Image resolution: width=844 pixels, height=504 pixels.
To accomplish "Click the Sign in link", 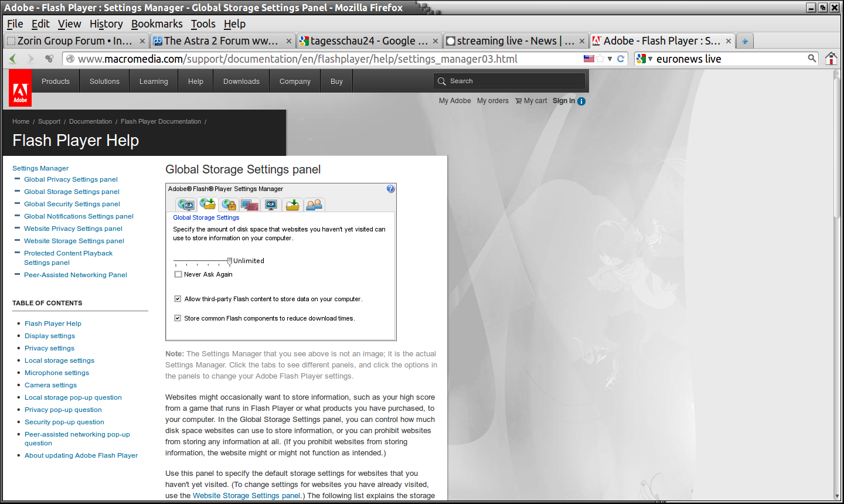I will click(563, 101).
